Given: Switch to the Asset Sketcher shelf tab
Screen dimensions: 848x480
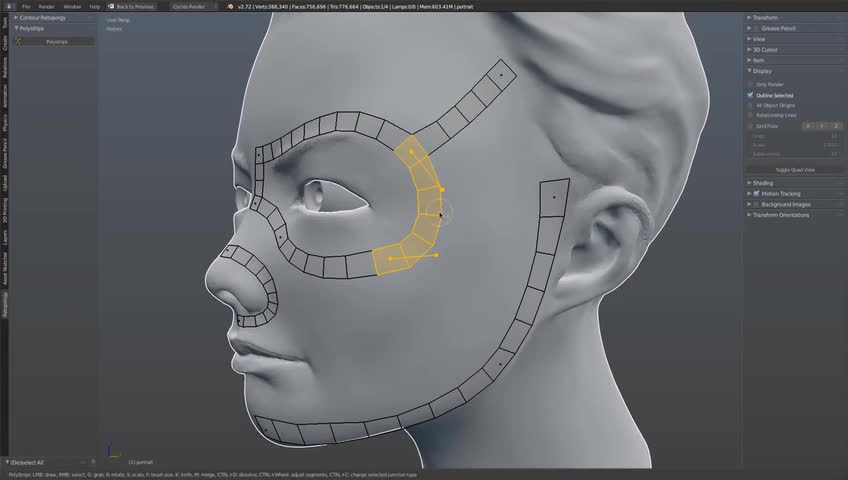Looking at the screenshot, I should 5,268.
